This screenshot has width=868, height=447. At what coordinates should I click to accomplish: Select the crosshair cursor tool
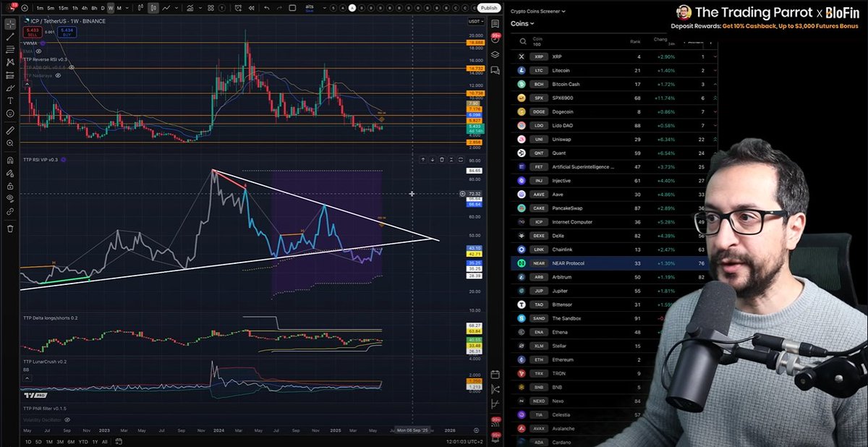(x=10, y=24)
